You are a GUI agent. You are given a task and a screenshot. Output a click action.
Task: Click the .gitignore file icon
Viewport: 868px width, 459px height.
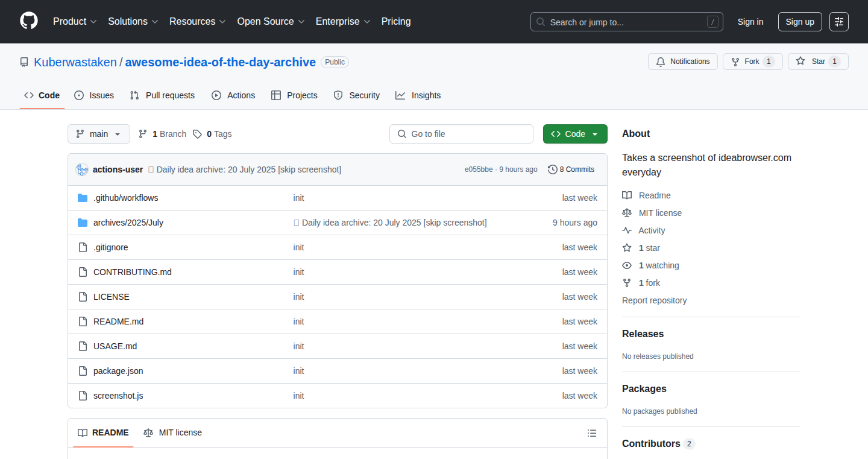(x=83, y=247)
